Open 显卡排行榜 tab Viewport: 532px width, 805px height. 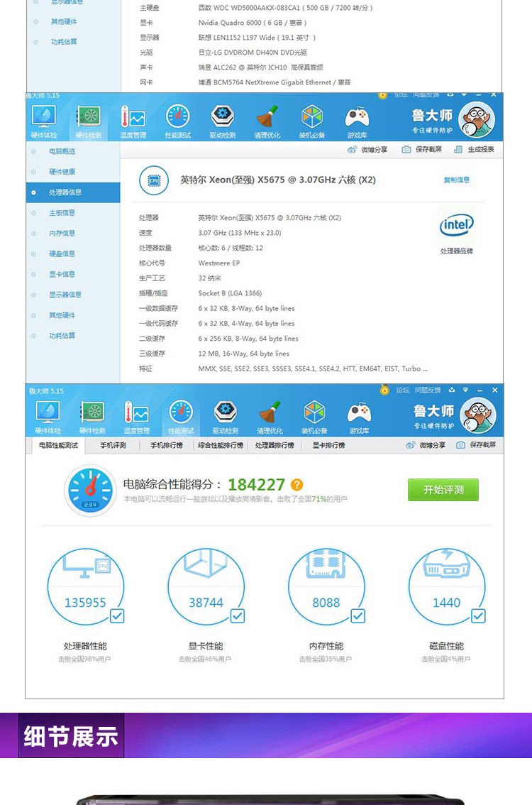tap(329, 445)
